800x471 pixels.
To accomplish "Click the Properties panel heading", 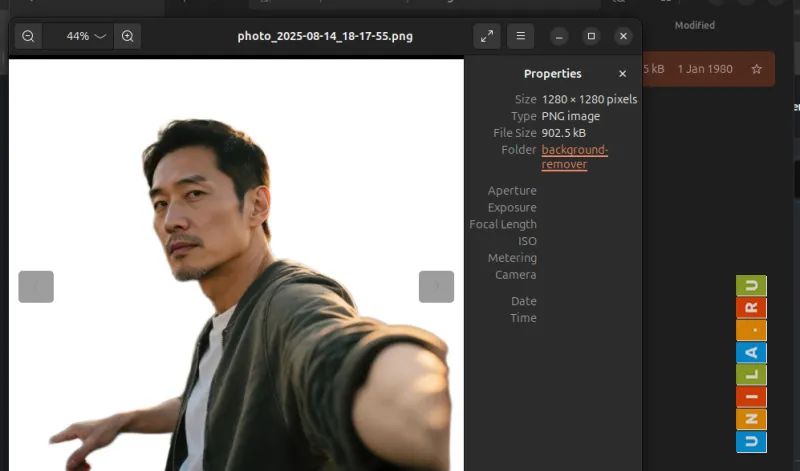I will [552, 74].
